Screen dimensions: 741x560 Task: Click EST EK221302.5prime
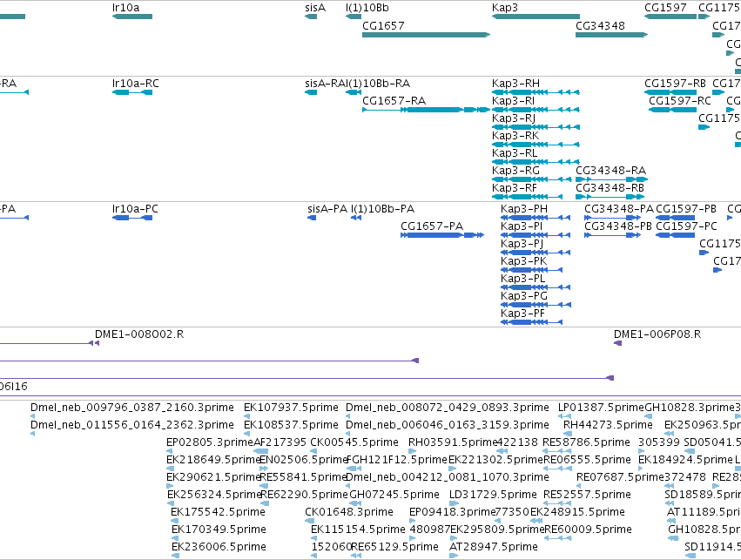(452, 469)
